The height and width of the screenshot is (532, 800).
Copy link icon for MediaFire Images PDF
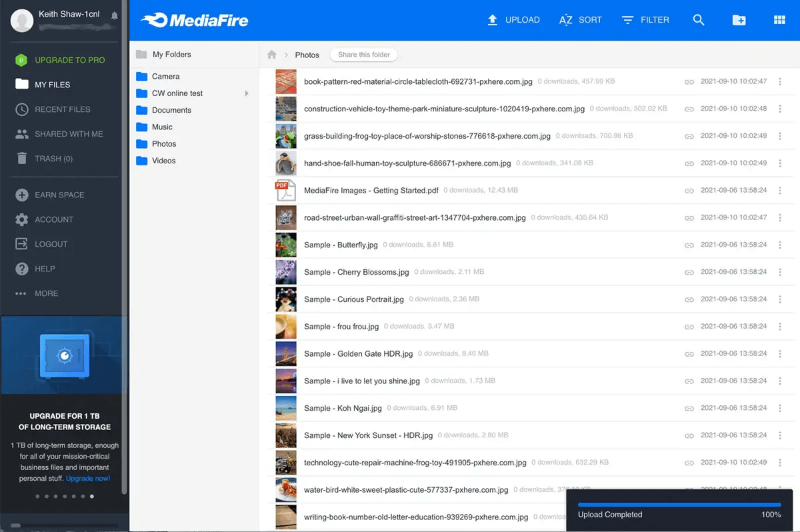[x=689, y=191]
